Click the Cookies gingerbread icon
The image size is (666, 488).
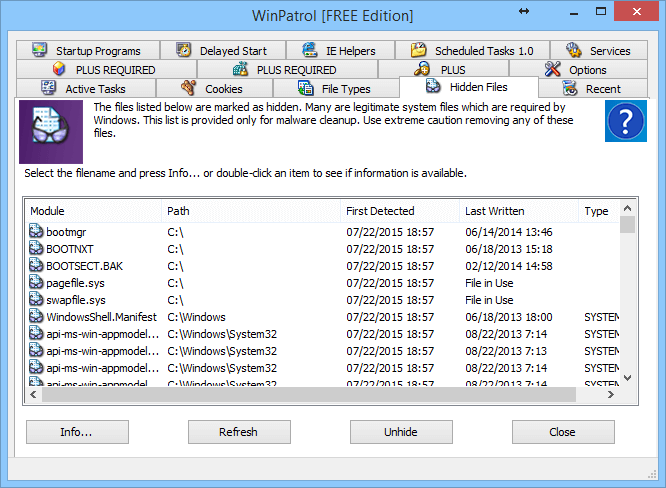click(188, 88)
